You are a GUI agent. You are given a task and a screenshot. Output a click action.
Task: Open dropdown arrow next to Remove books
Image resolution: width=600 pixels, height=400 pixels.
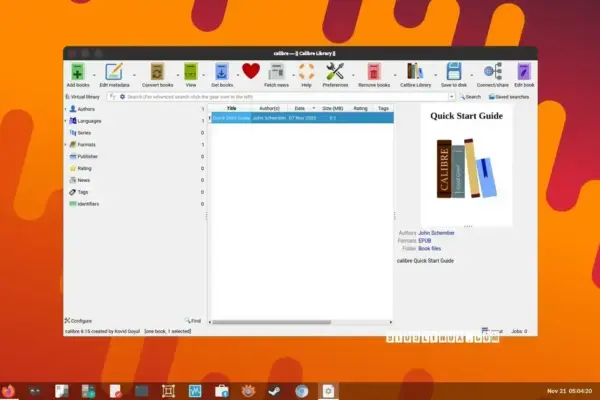395,75
